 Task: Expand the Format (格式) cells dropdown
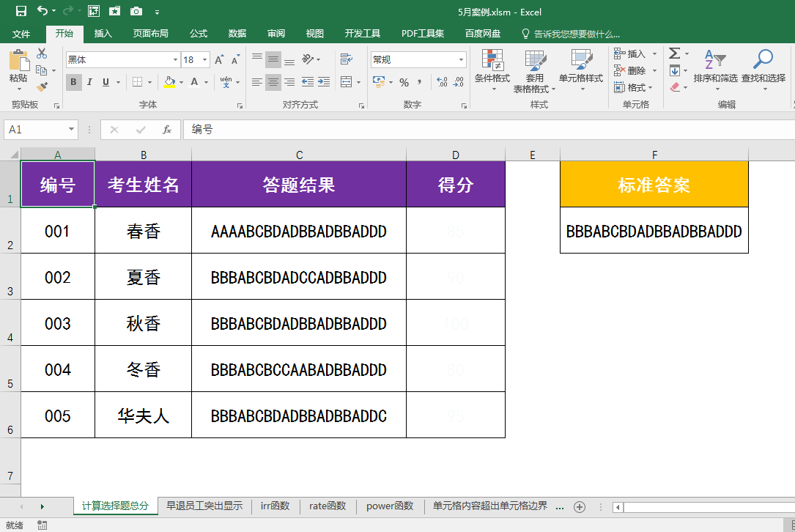coord(651,88)
